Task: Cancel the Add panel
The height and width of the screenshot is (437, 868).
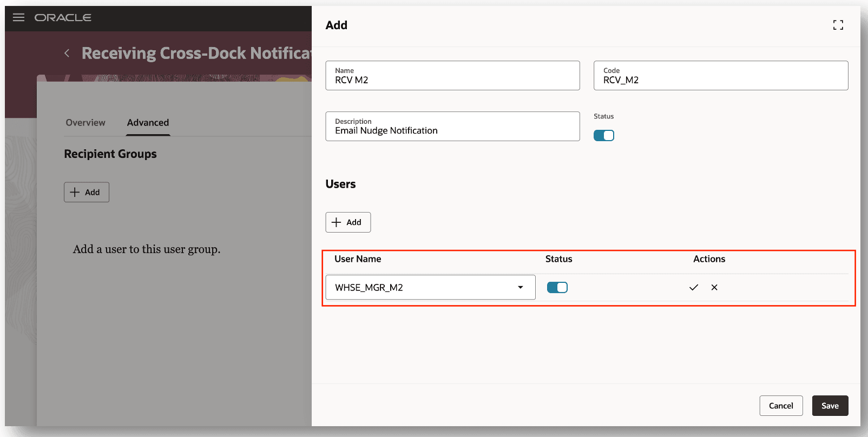Action: 781,406
